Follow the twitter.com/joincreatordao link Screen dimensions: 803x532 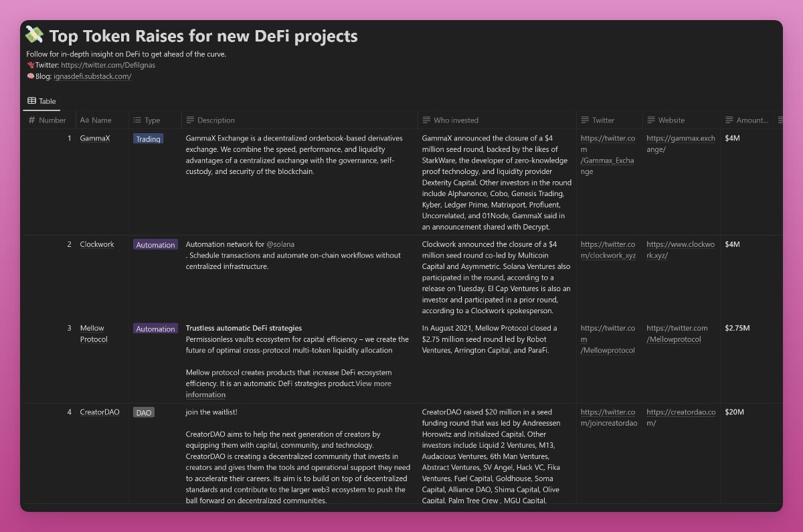(608, 418)
